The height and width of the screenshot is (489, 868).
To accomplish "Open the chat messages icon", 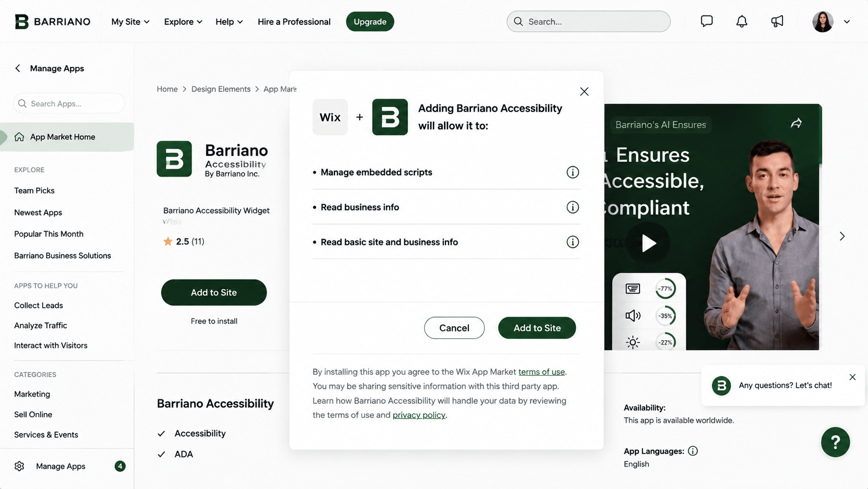I will 707,21.
